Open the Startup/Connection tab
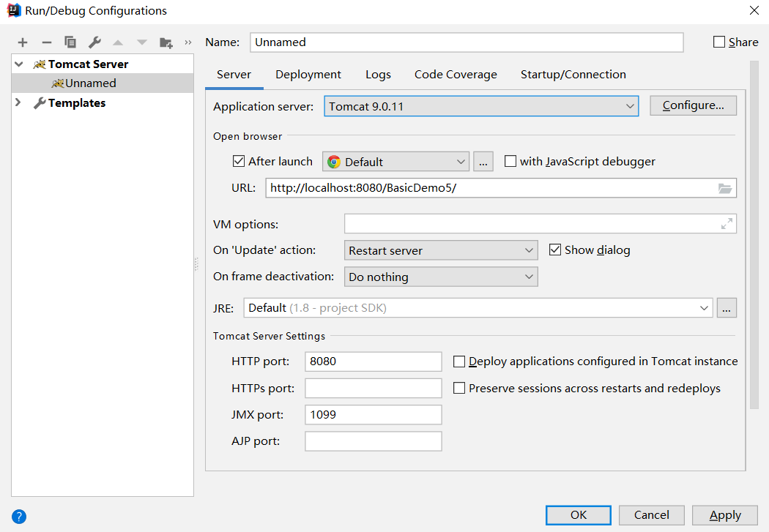This screenshot has height=532, width=769. (x=573, y=75)
